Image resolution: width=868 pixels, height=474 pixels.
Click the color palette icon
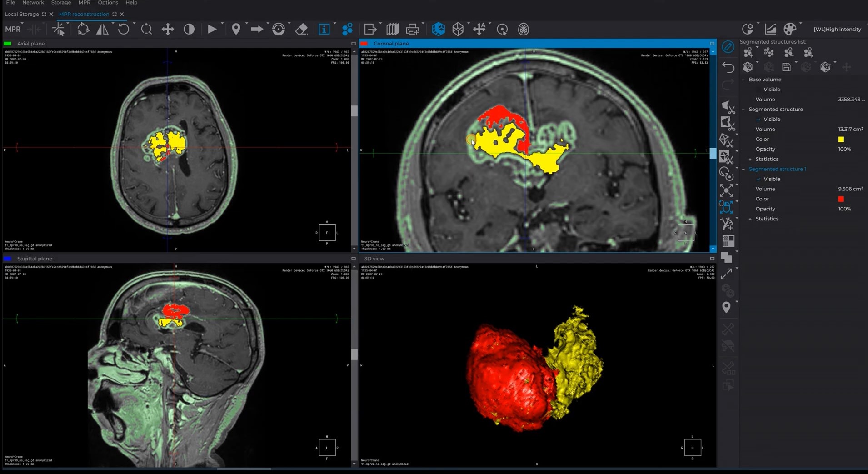click(790, 29)
